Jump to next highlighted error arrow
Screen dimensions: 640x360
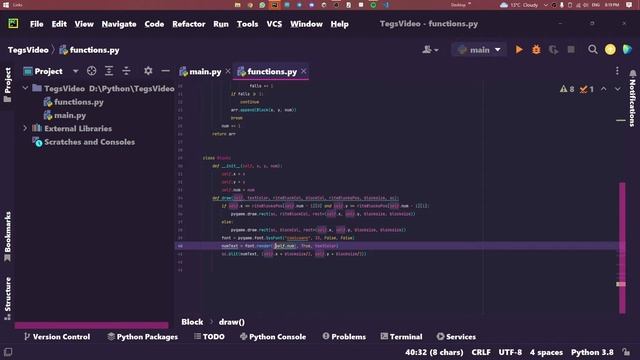click(618, 89)
